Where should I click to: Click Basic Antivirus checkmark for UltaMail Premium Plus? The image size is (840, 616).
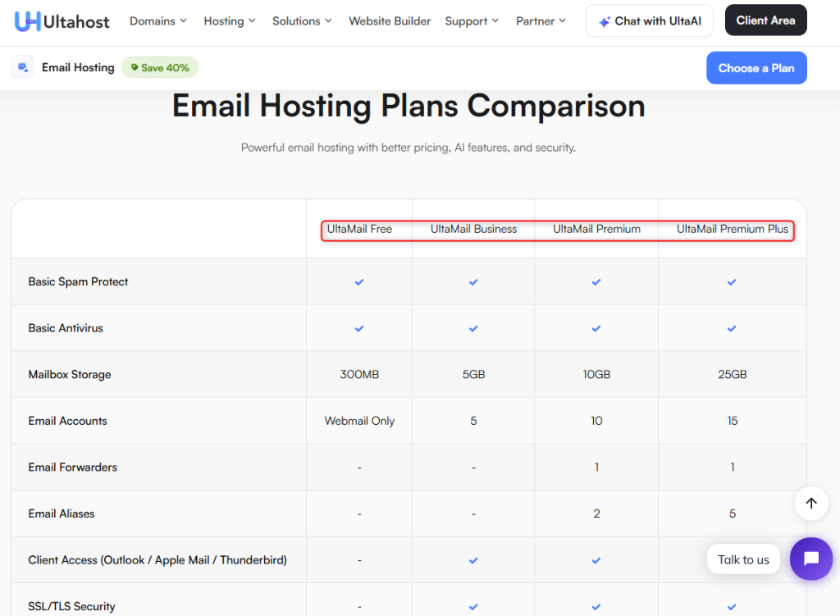pyautogui.click(x=732, y=328)
